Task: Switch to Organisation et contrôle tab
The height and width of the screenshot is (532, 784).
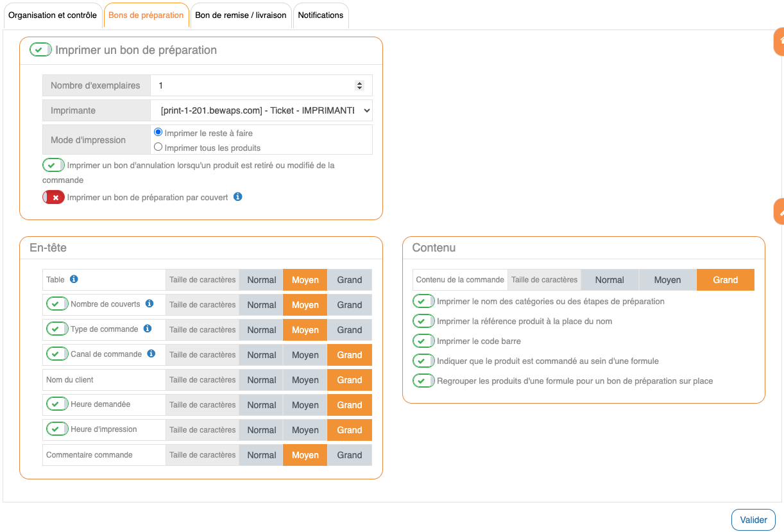Action: (x=53, y=15)
